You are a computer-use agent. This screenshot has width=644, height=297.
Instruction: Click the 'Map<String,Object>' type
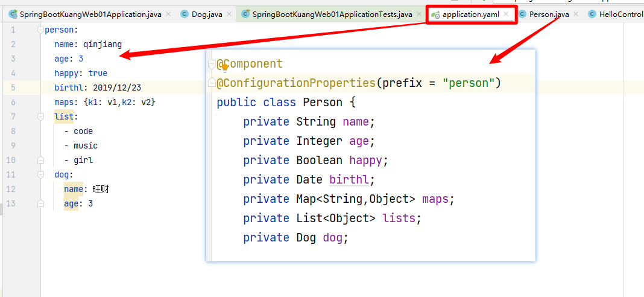[356, 199]
